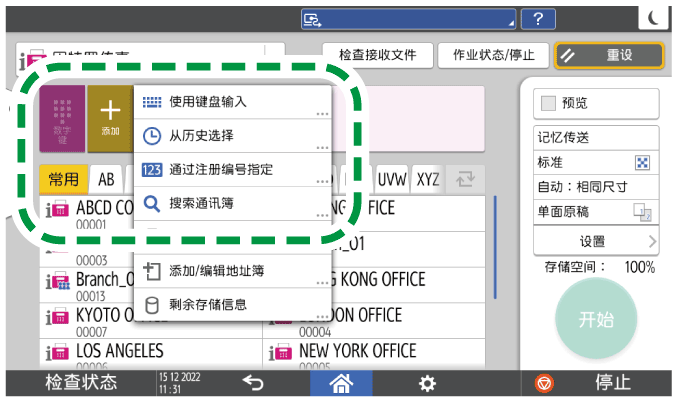Expand the 设置 settings chevron

tap(595, 241)
